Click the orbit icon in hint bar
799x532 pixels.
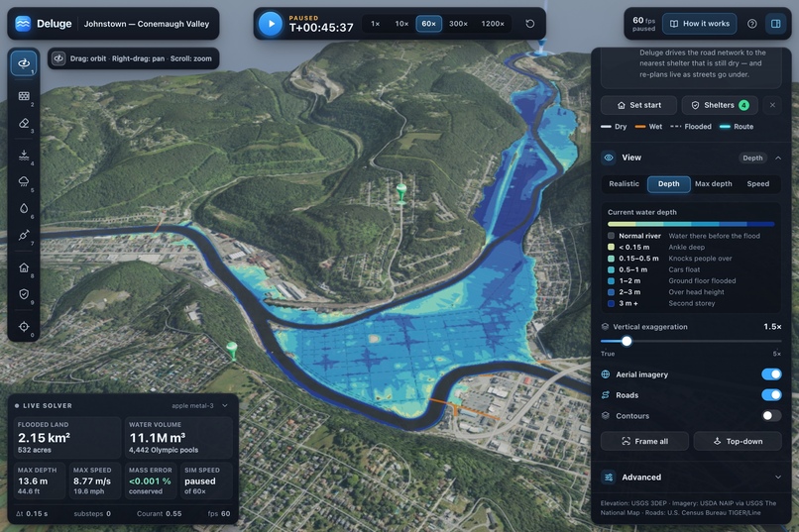(x=58, y=58)
